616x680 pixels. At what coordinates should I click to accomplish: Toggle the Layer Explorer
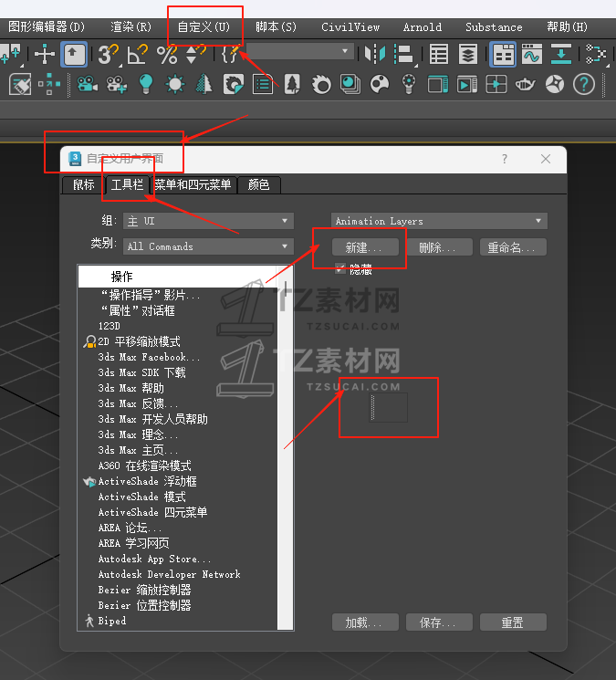point(468,54)
